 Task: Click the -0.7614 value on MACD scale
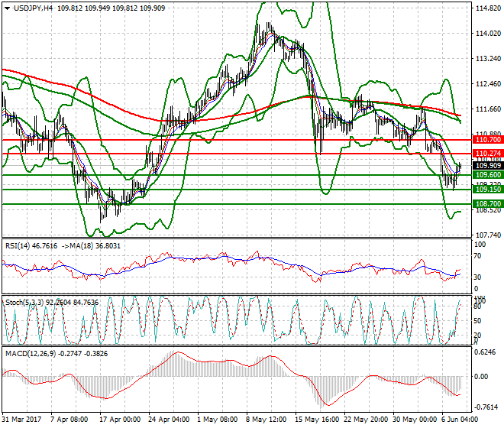pyautogui.click(x=486, y=407)
